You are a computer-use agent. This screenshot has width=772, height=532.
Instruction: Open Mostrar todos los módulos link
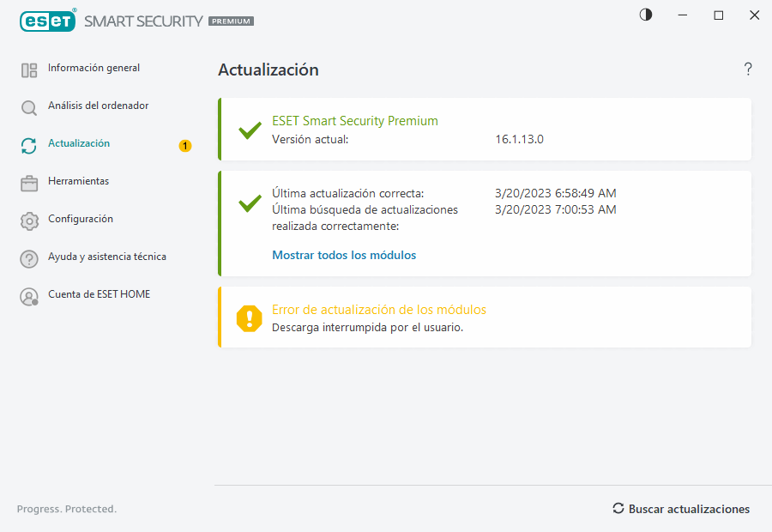click(344, 255)
